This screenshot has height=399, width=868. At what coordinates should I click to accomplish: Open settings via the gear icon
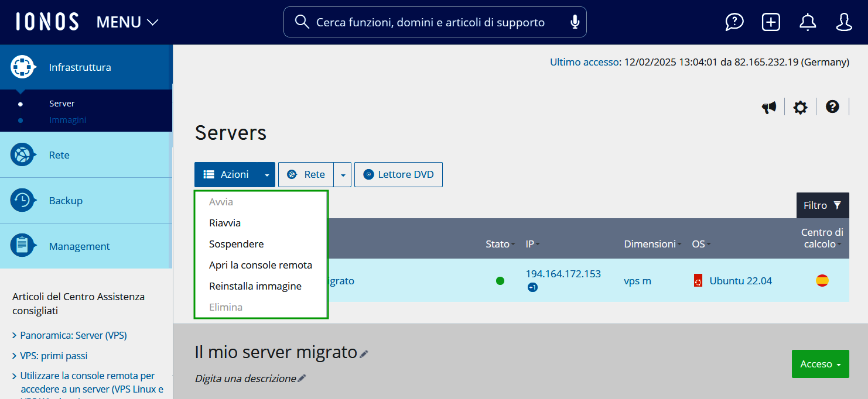800,107
